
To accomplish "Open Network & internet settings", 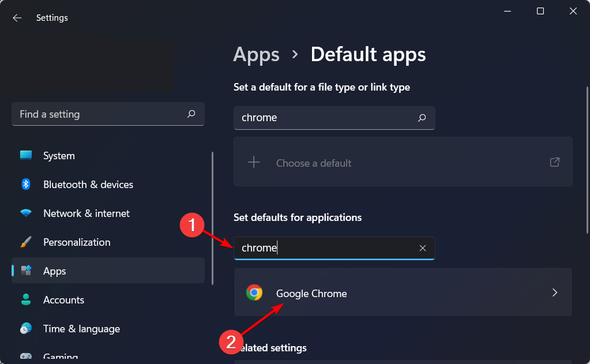I will point(108,213).
